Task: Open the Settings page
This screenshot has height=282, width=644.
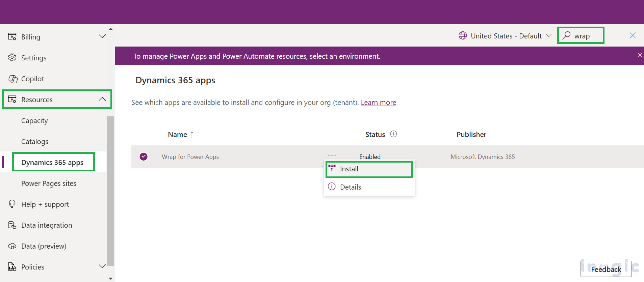Action: point(34,58)
